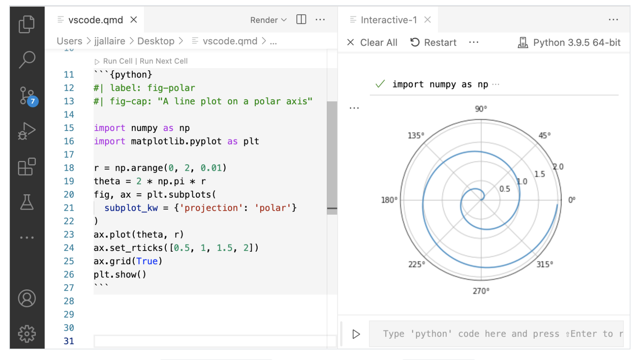Open the Manage gear settings icon
The width and height of the screenshot is (644, 360).
[27, 334]
